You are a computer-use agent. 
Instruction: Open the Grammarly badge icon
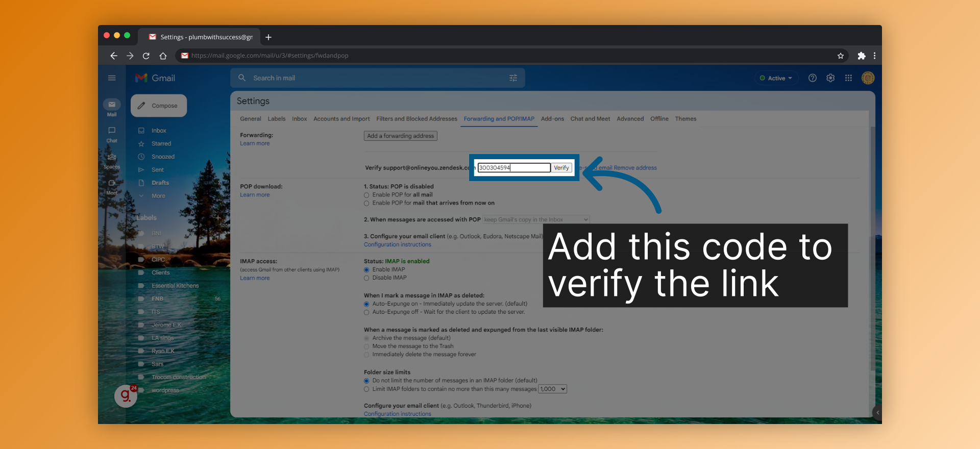126,395
